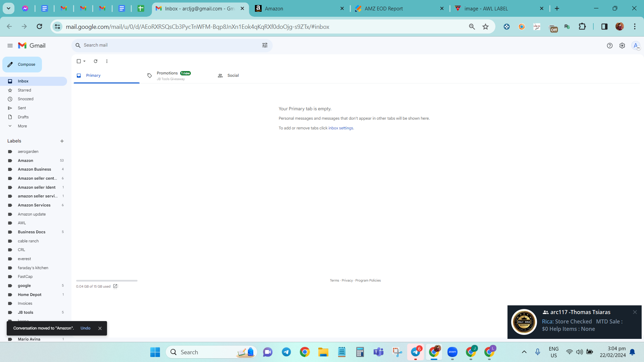Click the Windows taskbar Search box
Viewport: 644px width, 362px height.
pyautogui.click(x=211, y=352)
